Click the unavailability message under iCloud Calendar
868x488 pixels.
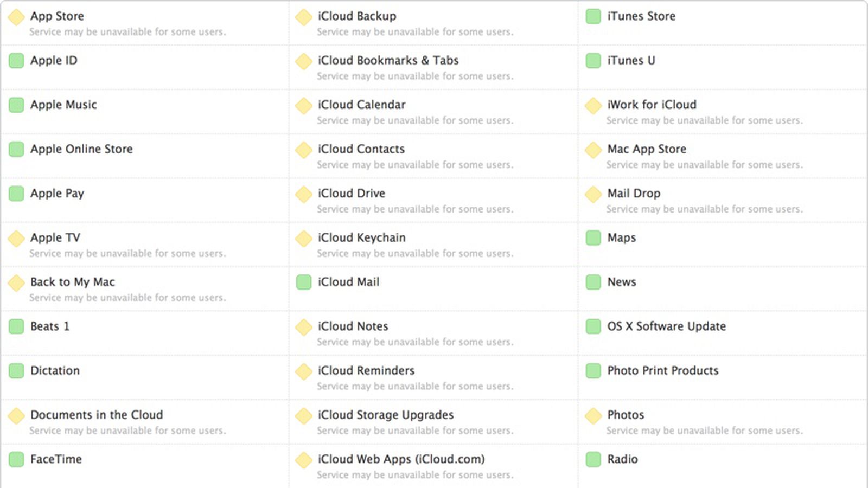415,120
